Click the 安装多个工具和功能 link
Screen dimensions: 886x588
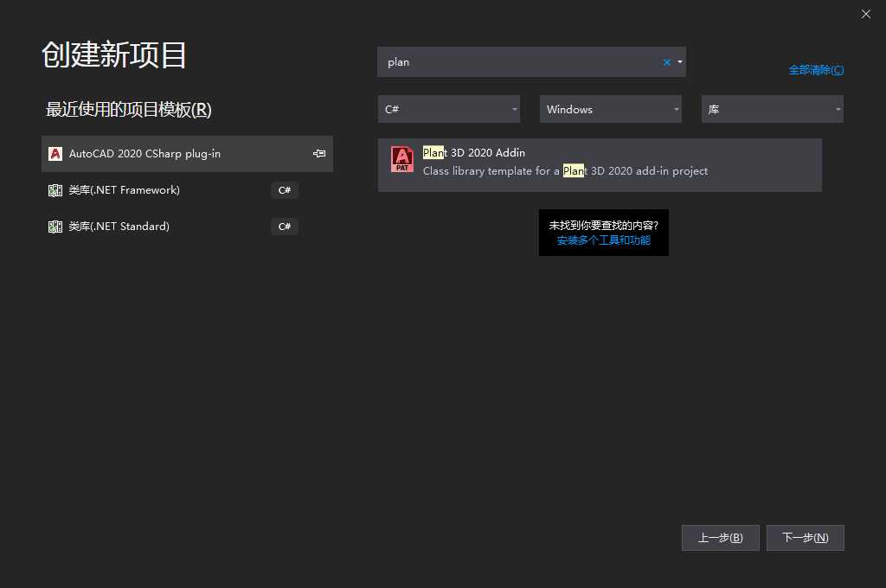click(603, 240)
